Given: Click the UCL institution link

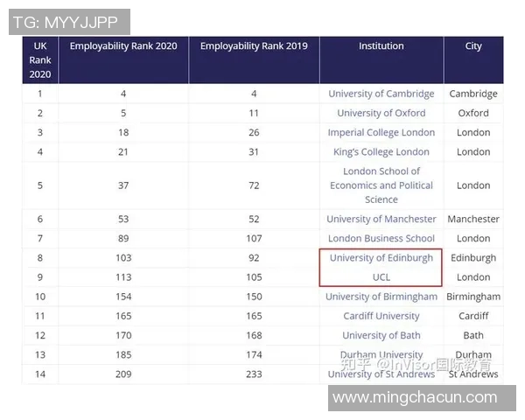Looking at the screenshot, I should [x=381, y=277].
